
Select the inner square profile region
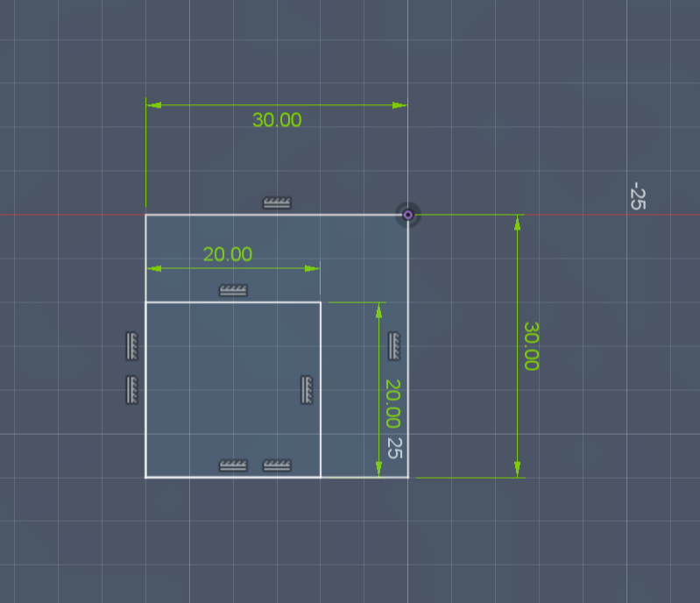click(x=233, y=390)
